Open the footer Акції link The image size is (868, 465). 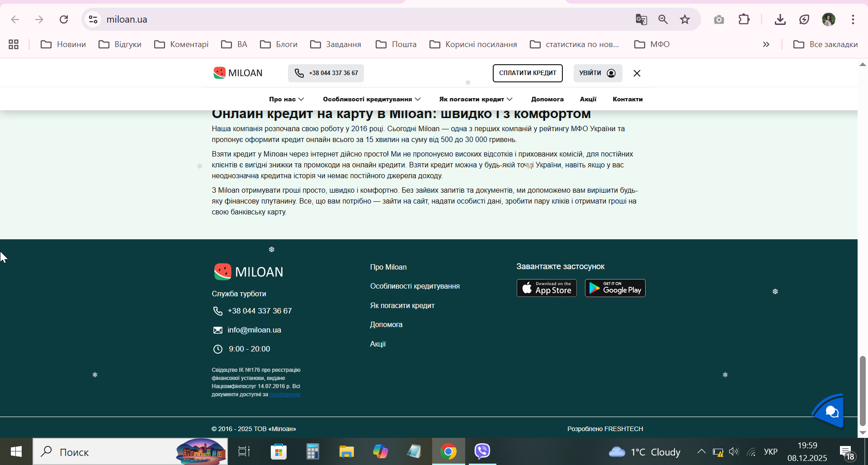click(378, 344)
